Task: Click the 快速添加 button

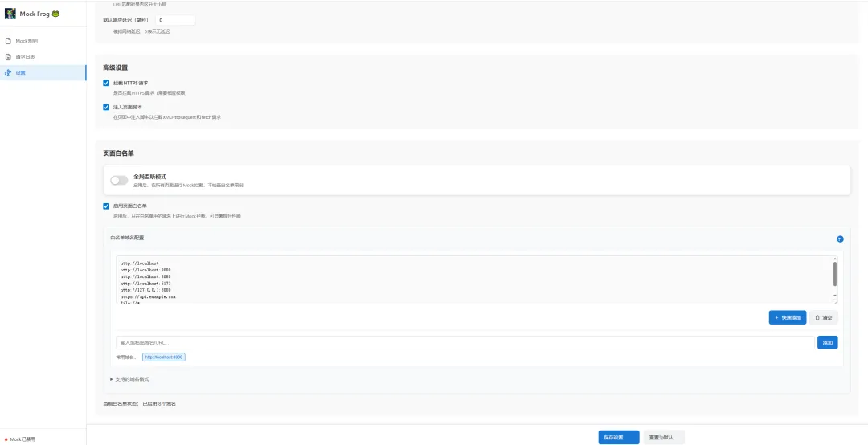Action: [787, 318]
